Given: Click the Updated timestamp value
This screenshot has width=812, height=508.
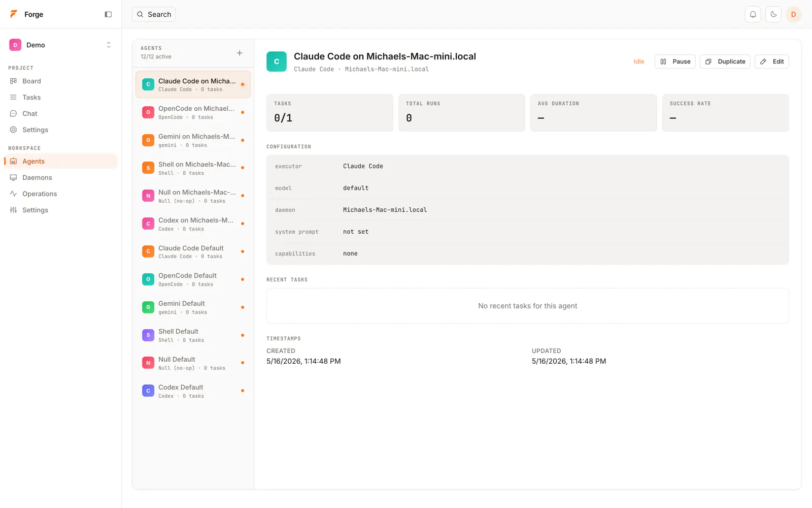Looking at the screenshot, I should [569, 361].
